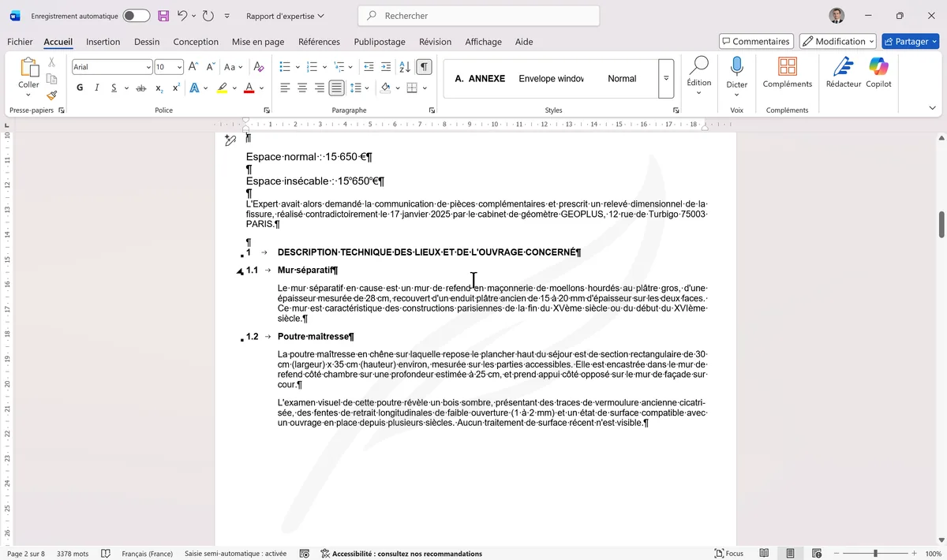
Task: Expand the font size dropdown
Action: coord(178,66)
